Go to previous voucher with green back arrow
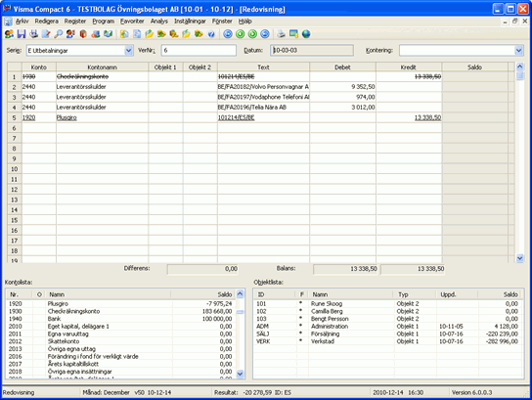This screenshot has width=532, height=400. coord(241,34)
